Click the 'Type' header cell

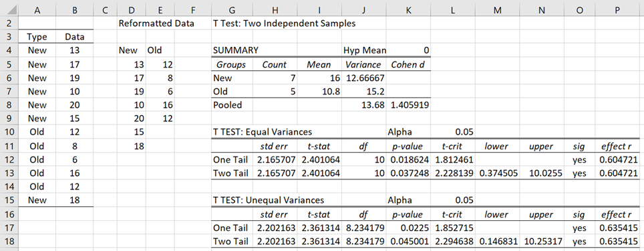37,37
